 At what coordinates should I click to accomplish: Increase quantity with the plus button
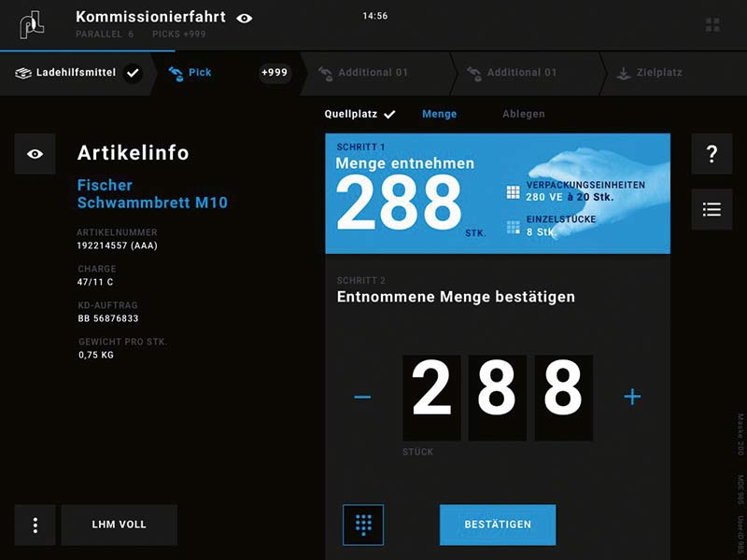click(632, 397)
